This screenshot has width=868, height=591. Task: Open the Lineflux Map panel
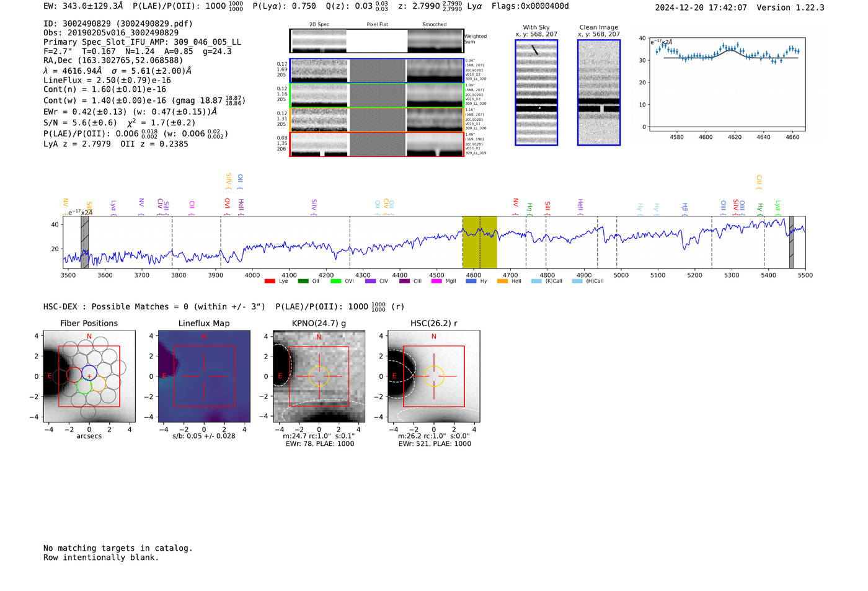[x=204, y=376]
